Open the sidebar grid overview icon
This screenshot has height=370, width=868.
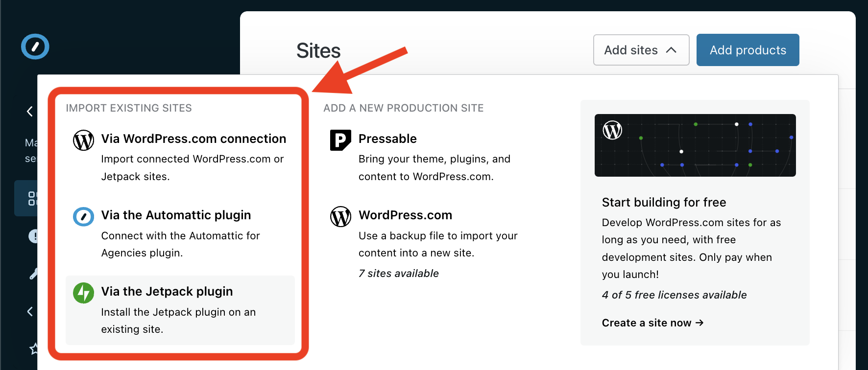31,198
